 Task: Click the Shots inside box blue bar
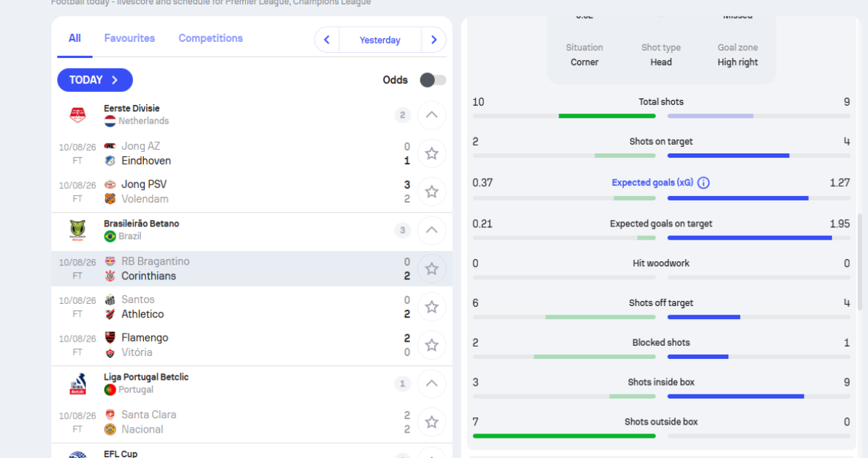point(736,396)
